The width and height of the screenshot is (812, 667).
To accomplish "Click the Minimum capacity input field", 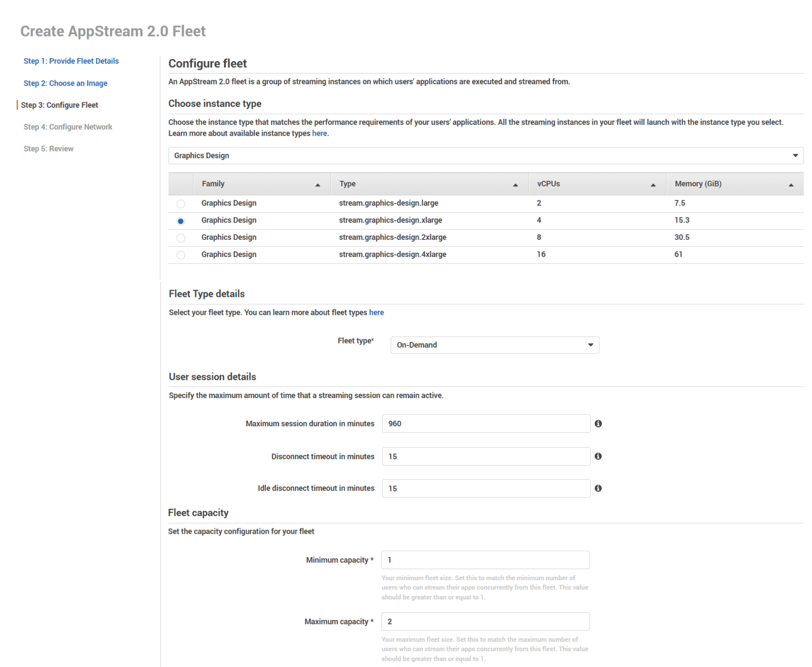I will point(485,560).
